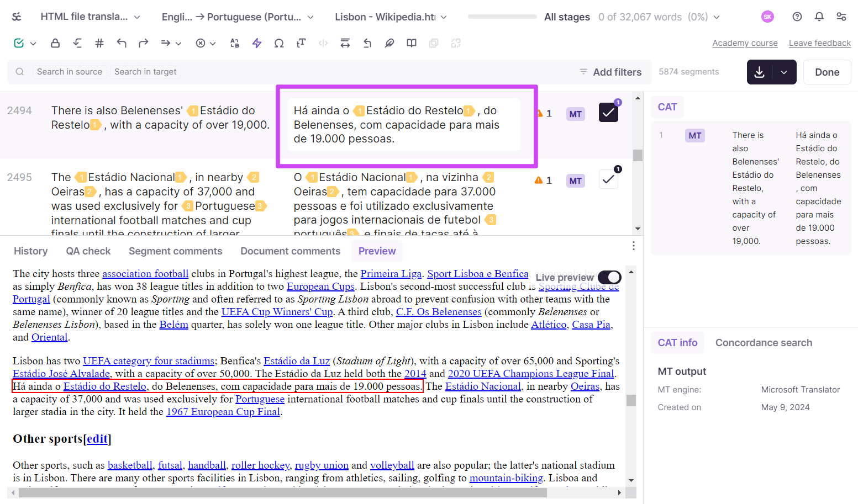Click the notifications bell icon
The image size is (858, 504).
click(819, 17)
